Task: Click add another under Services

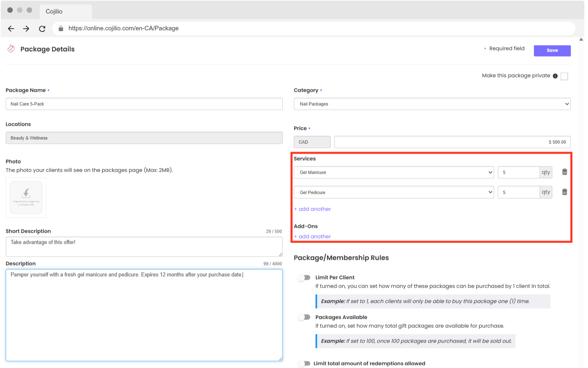Action: [x=312, y=209]
